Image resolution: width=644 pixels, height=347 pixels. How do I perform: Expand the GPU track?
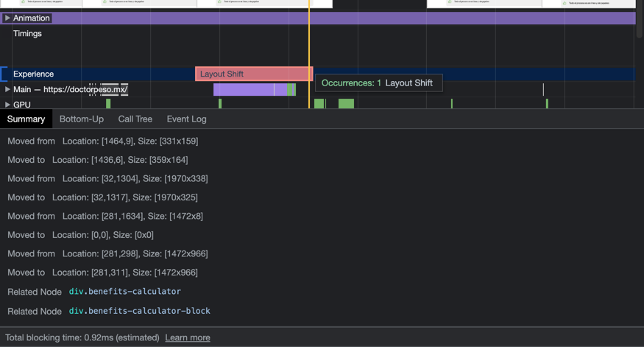tap(7, 105)
